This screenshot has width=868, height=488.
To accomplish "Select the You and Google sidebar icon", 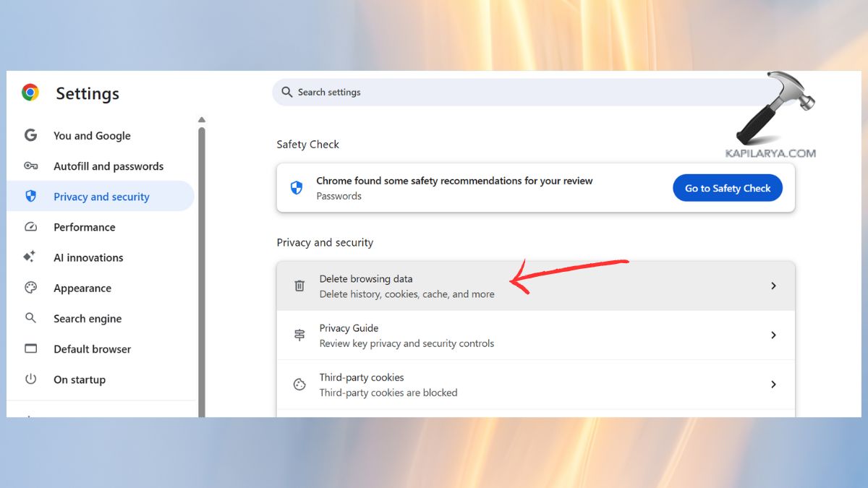I will click(x=30, y=135).
